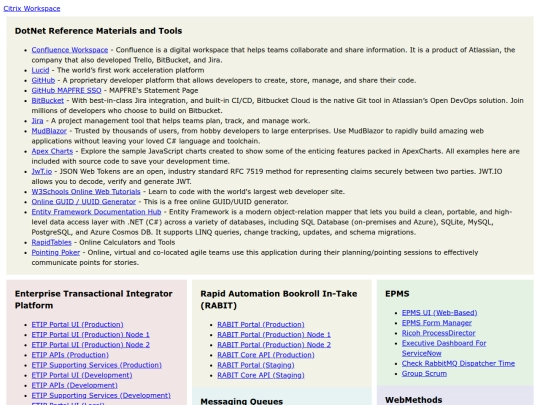This screenshot has height=405, width=540.
Task: Open the Pointing Poker link
Action: (x=56, y=252)
